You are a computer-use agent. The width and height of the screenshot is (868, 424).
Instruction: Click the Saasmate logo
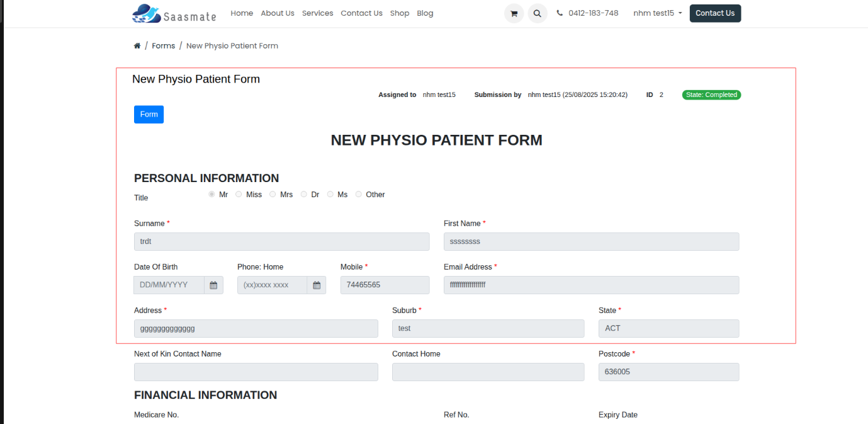coord(174,13)
